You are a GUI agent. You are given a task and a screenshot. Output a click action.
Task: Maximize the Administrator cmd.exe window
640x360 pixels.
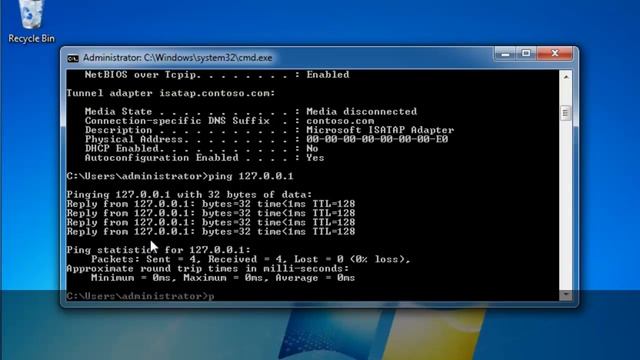526,53
